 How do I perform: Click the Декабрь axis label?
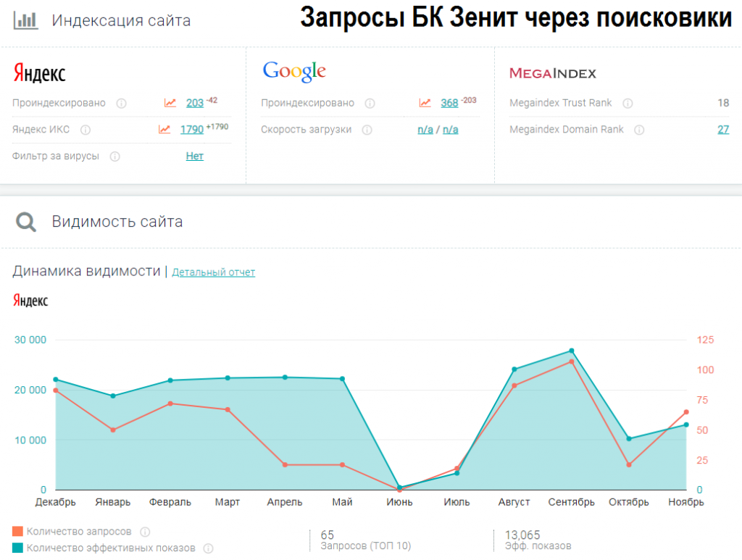coord(55,502)
